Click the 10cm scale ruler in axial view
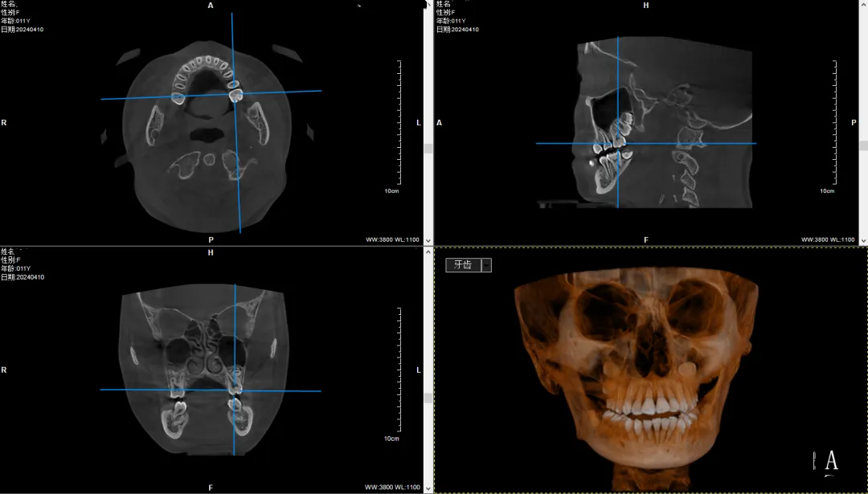This screenshot has height=494, width=868. [x=399, y=123]
